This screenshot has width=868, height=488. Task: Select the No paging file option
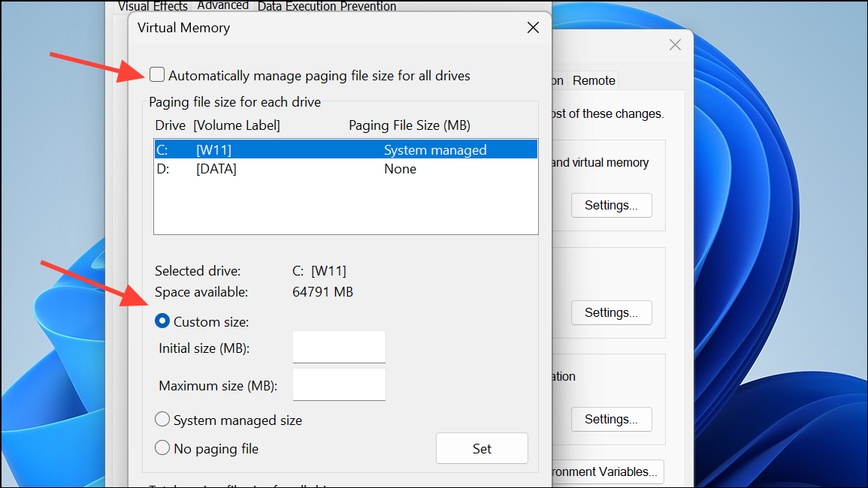coord(162,447)
